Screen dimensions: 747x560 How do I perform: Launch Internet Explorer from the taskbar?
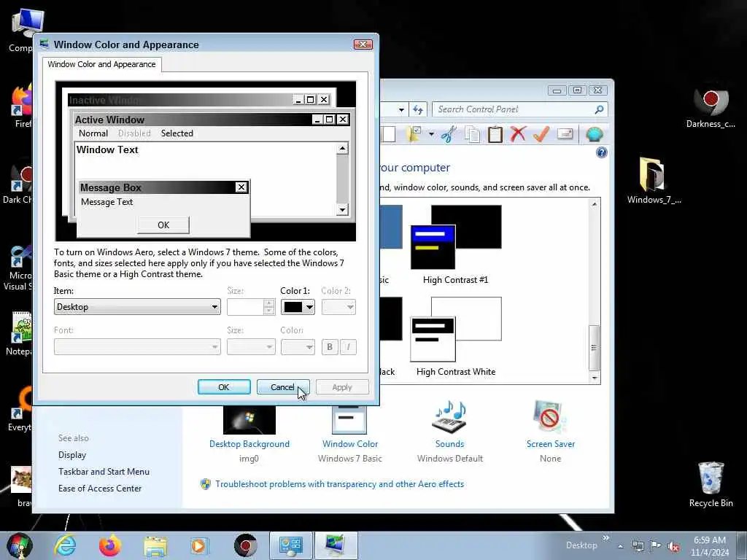pos(65,545)
